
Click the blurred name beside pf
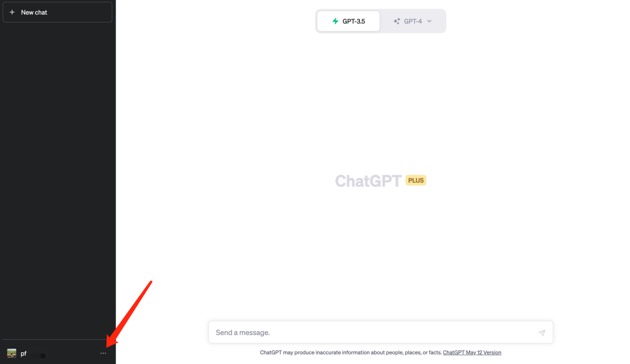pyautogui.click(x=37, y=355)
